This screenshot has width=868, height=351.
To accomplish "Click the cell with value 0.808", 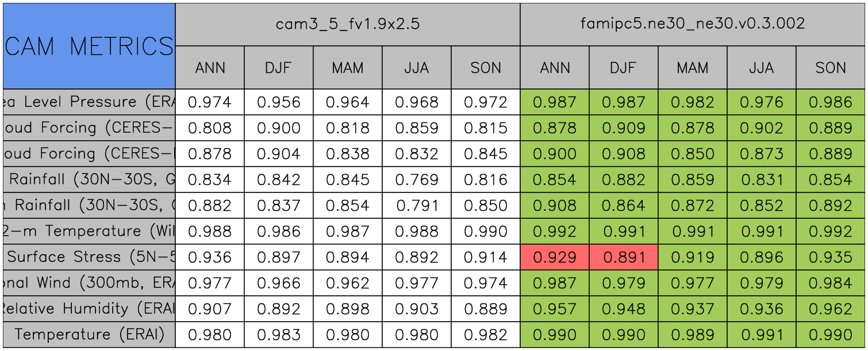I will click(x=210, y=128).
